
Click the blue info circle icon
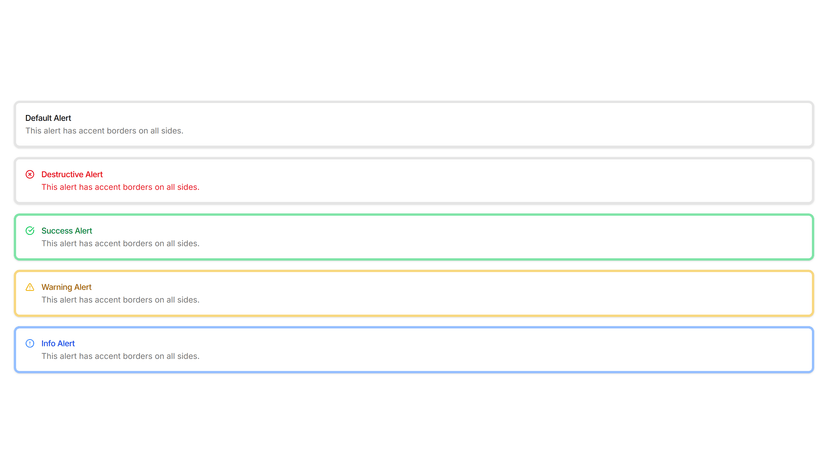tap(30, 343)
